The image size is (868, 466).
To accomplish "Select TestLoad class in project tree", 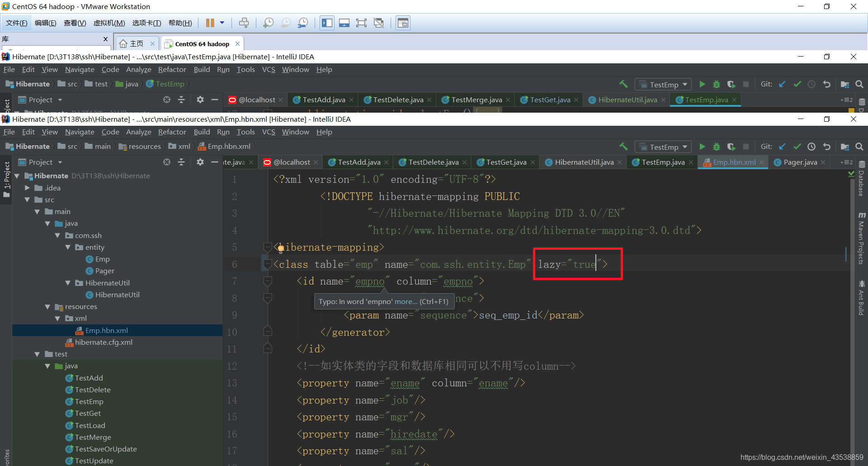I will coord(90,425).
